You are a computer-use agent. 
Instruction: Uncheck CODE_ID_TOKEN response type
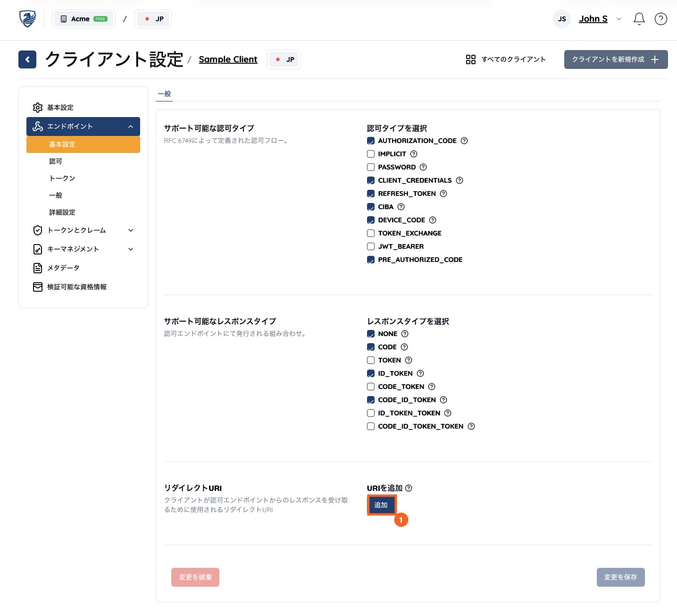tap(371, 400)
